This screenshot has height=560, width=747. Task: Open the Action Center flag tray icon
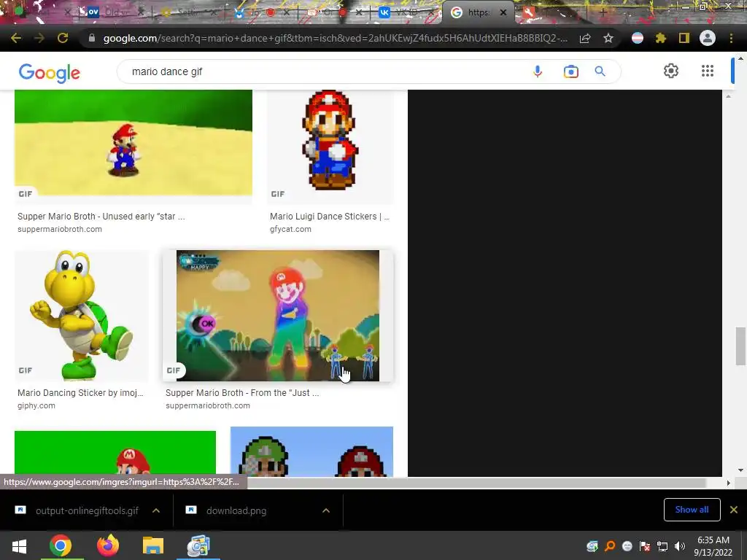645,546
